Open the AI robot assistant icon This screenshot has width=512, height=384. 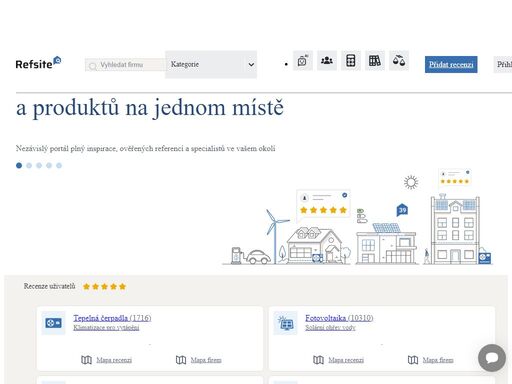click(x=303, y=61)
